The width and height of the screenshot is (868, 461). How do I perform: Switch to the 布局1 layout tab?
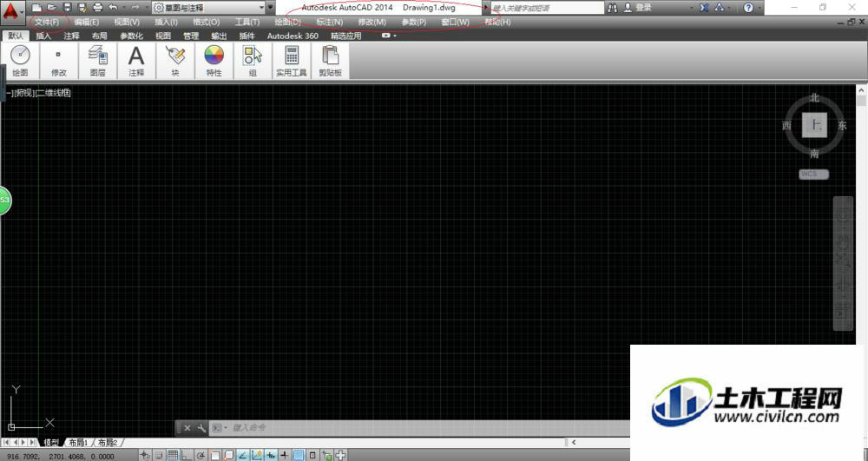point(78,443)
